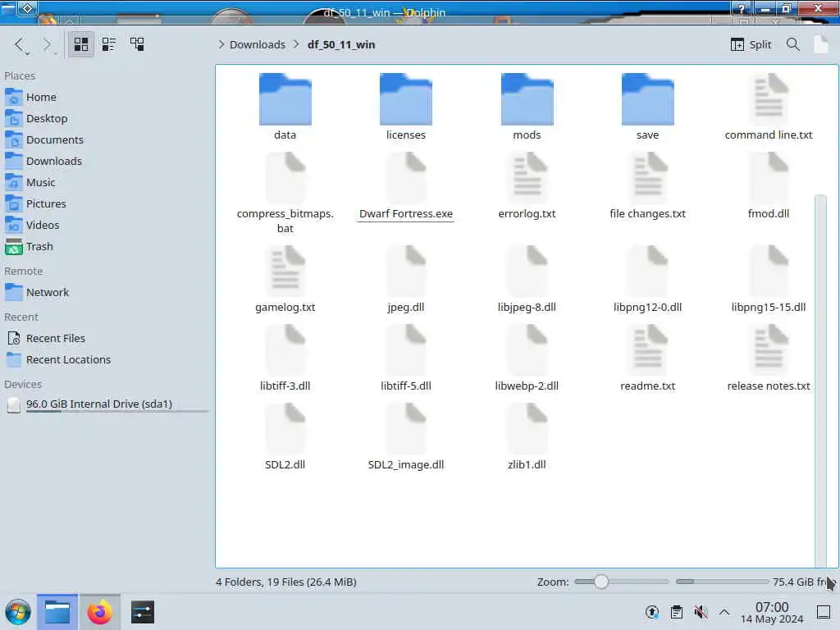Select libjpeg-8.dll file icon
840x630 pixels.
527,271
